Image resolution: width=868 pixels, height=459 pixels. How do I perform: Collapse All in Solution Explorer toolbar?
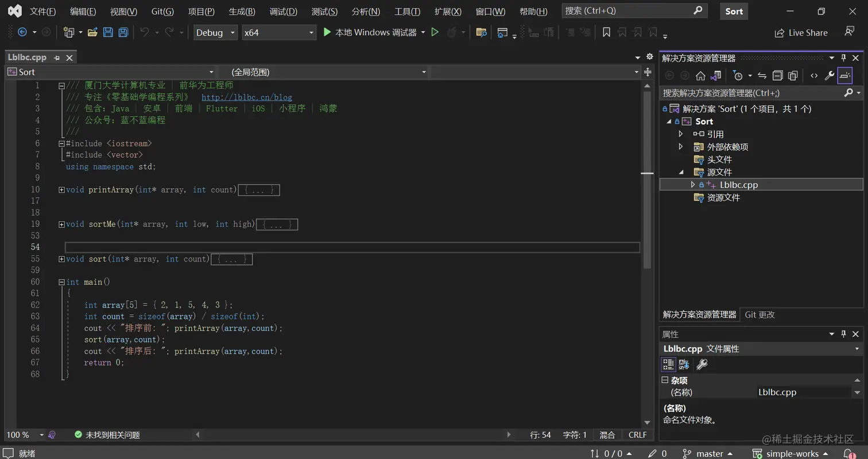(x=777, y=75)
